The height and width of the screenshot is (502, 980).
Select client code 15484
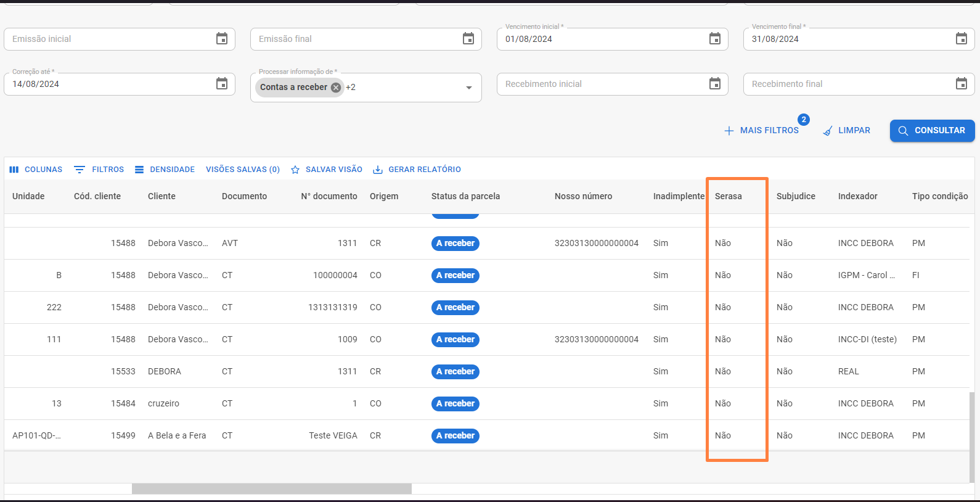[x=123, y=403]
